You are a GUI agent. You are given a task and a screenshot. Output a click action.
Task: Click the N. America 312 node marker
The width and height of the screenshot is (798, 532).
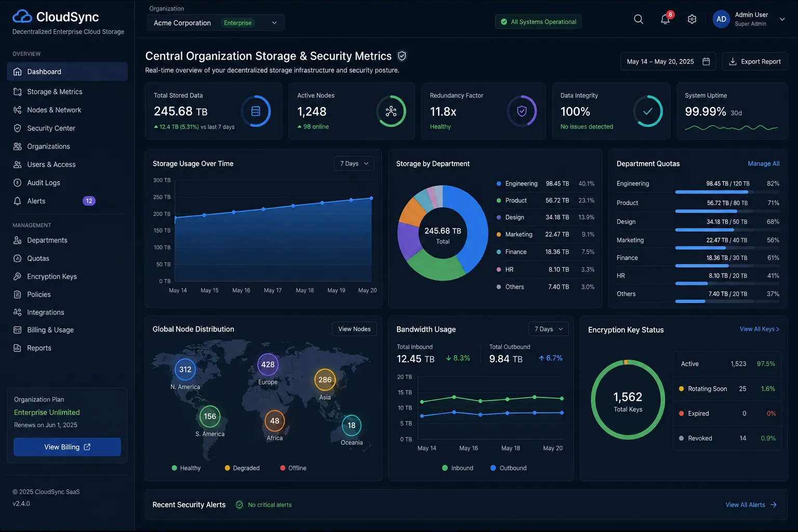[x=185, y=369]
